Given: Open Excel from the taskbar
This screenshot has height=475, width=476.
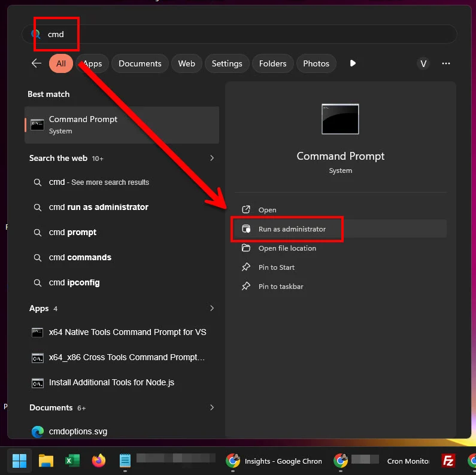Looking at the screenshot, I should click(72, 461).
